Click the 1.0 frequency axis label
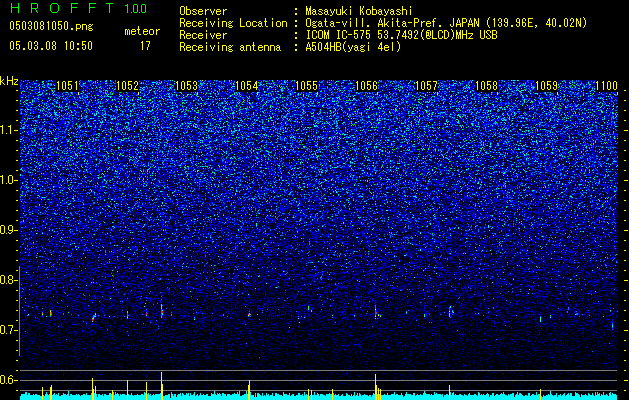This screenshot has height=400, width=629. [x=9, y=180]
